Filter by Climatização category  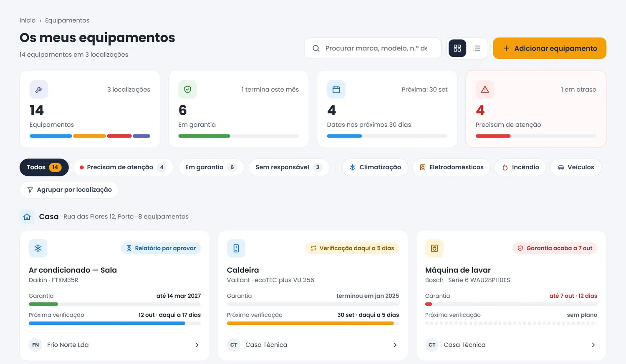coord(375,167)
